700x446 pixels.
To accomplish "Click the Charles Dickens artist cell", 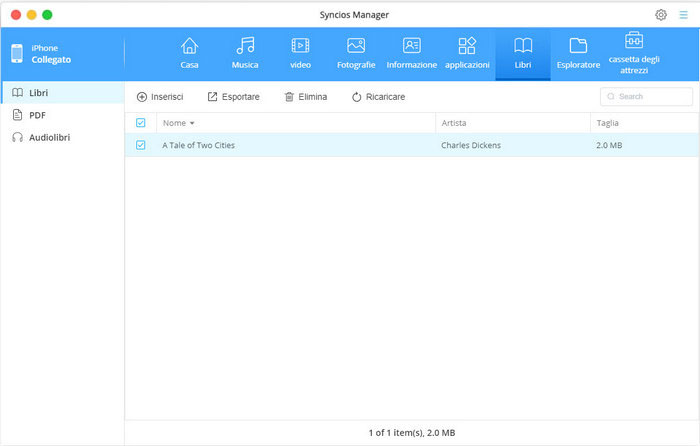I will click(471, 145).
